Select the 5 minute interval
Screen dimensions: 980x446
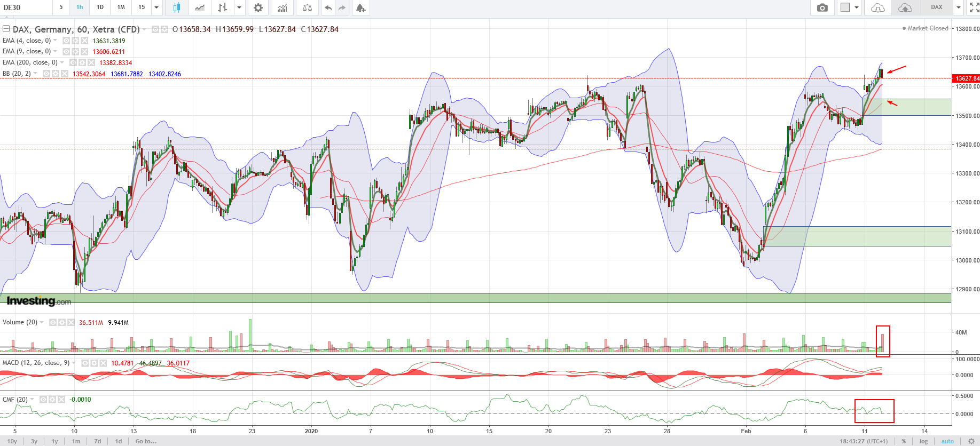[61, 7]
